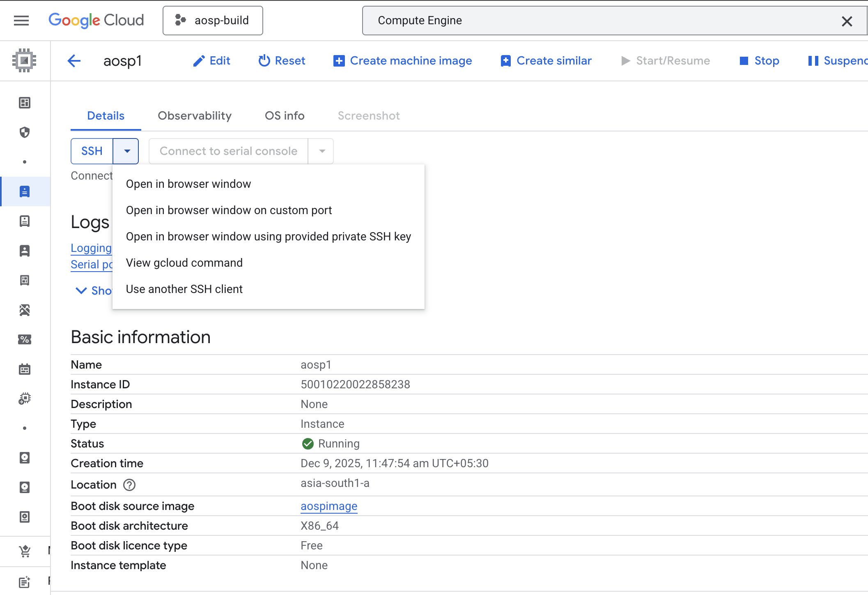Image resolution: width=868 pixels, height=595 pixels.
Task: Clear the Compute Engine search field
Action: (x=847, y=21)
